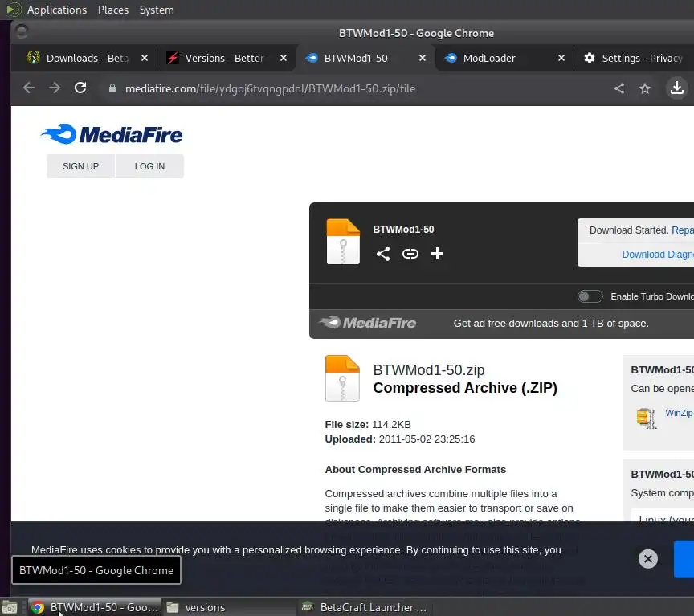The width and height of the screenshot is (694, 616).
Task: Click the WinZip application icon
Action: [647, 418]
